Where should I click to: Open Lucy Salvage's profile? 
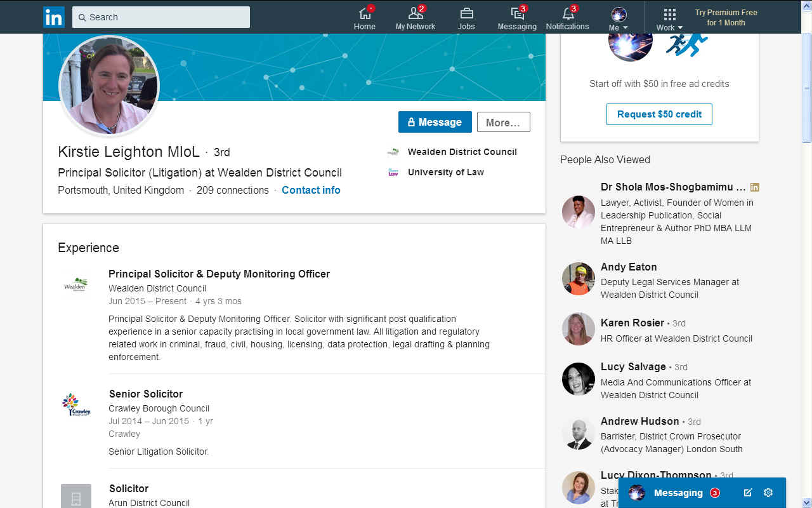tap(633, 366)
